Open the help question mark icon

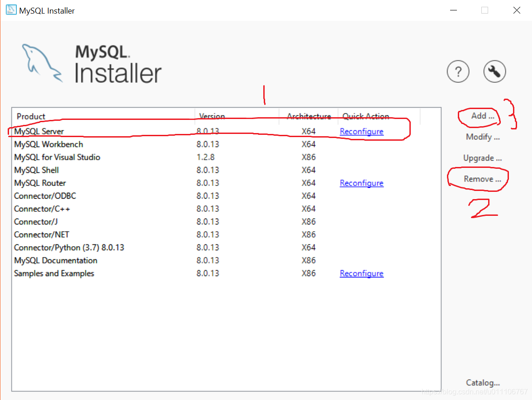point(458,71)
